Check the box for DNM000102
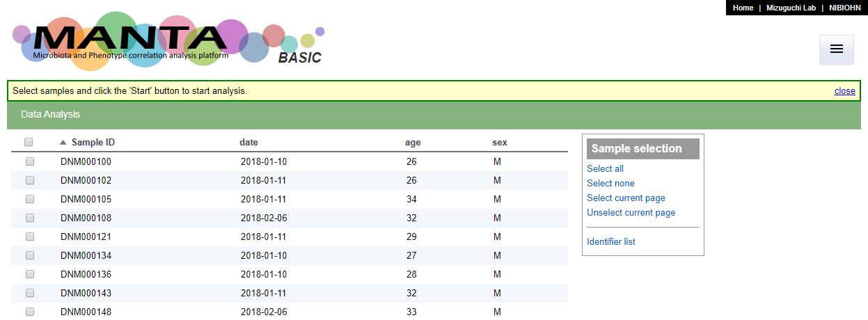Screen dimensions: 868x320 pos(30,180)
